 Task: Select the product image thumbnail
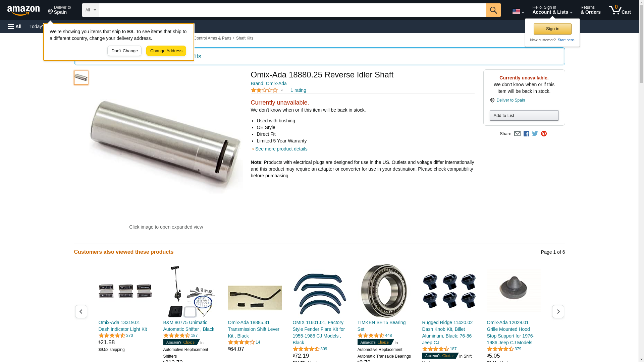click(x=81, y=78)
